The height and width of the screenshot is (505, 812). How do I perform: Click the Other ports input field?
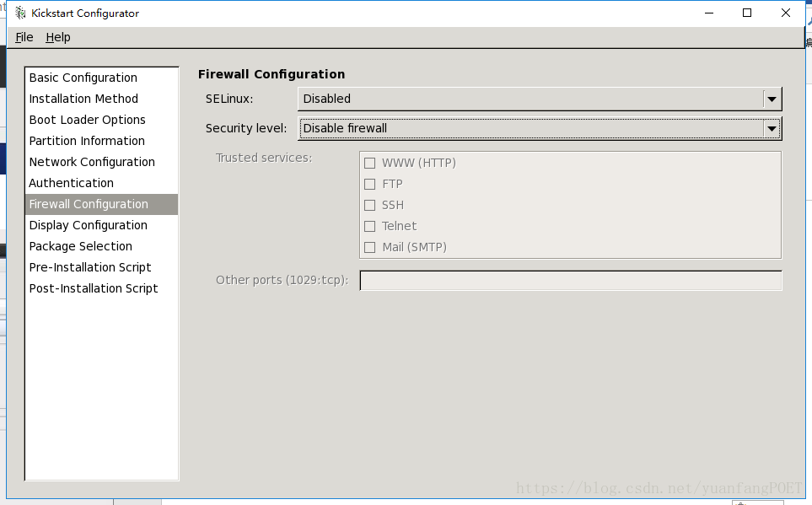(x=571, y=280)
